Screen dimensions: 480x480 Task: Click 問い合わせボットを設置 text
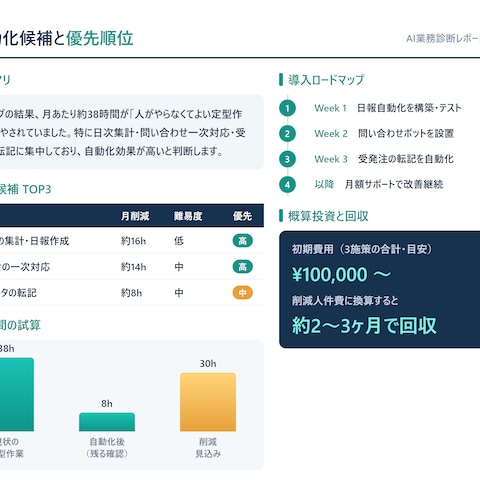pyautogui.click(x=406, y=134)
